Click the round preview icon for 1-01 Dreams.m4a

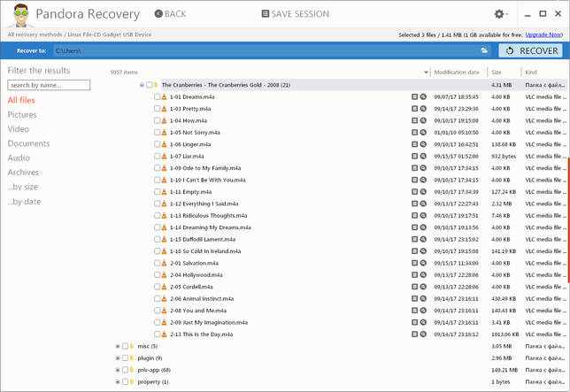point(423,96)
